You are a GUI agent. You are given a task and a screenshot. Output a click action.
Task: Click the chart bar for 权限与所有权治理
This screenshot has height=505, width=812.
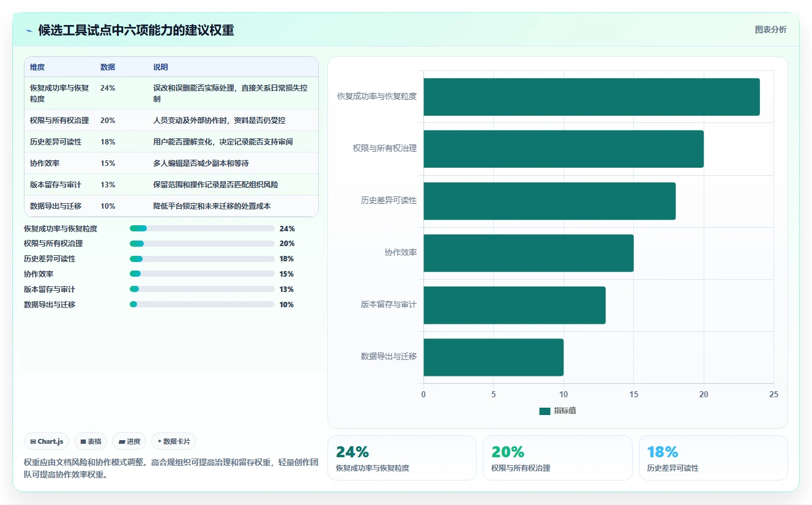point(564,149)
